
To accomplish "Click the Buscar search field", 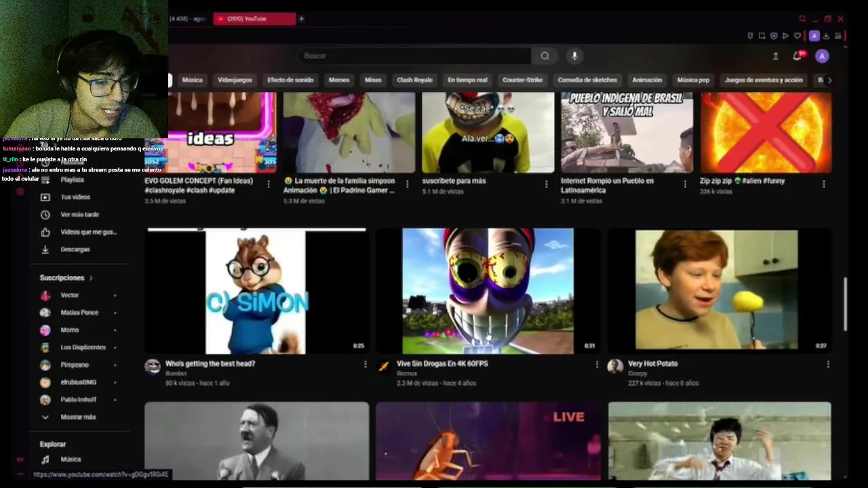I will [x=414, y=56].
